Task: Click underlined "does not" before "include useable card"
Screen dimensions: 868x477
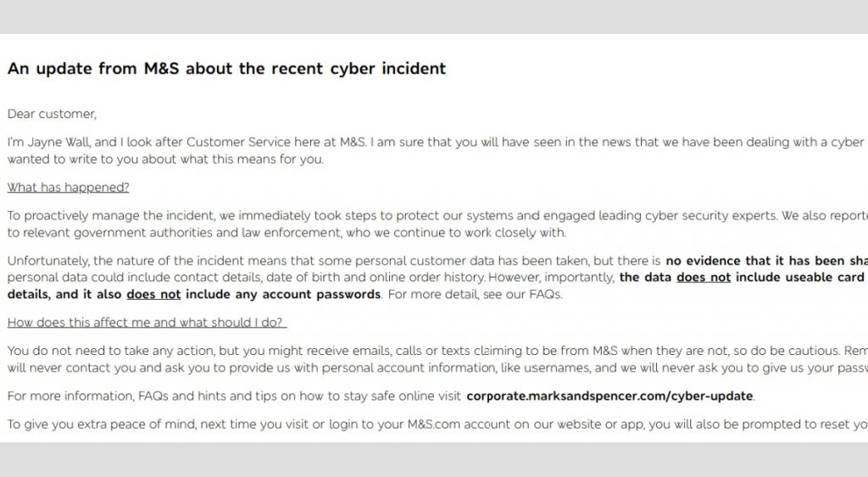Action: [x=704, y=277]
